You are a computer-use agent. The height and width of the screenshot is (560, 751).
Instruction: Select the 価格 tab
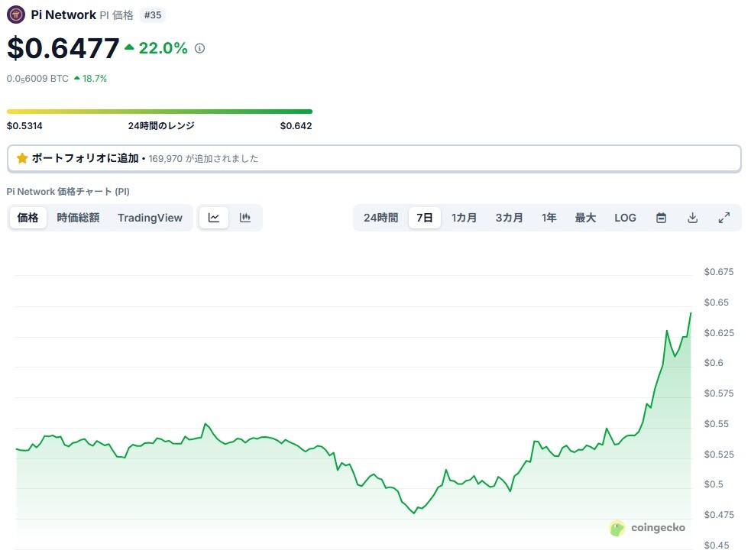point(28,218)
